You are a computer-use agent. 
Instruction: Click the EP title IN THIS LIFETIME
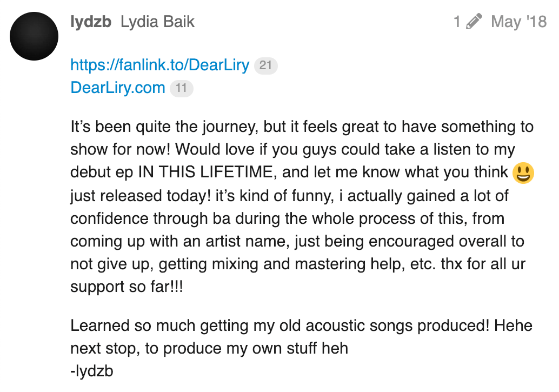pyautogui.click(x=205, y=172)
